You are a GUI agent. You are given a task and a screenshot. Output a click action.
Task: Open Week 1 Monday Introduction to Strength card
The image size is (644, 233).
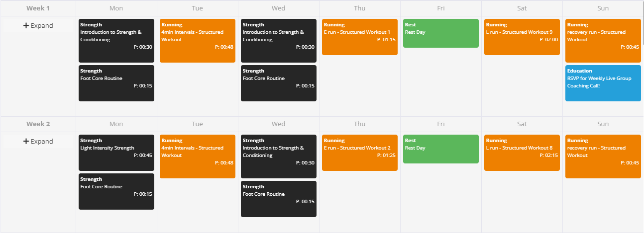pyautogui.click(x=116, y=41)
